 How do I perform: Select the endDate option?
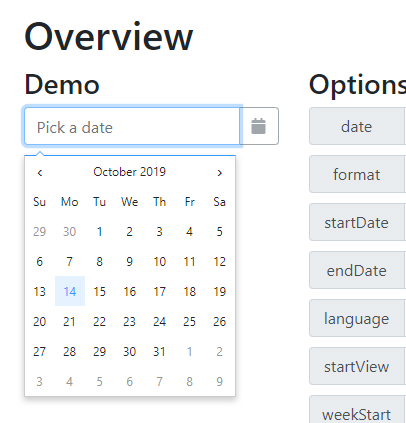coord(357,270)
